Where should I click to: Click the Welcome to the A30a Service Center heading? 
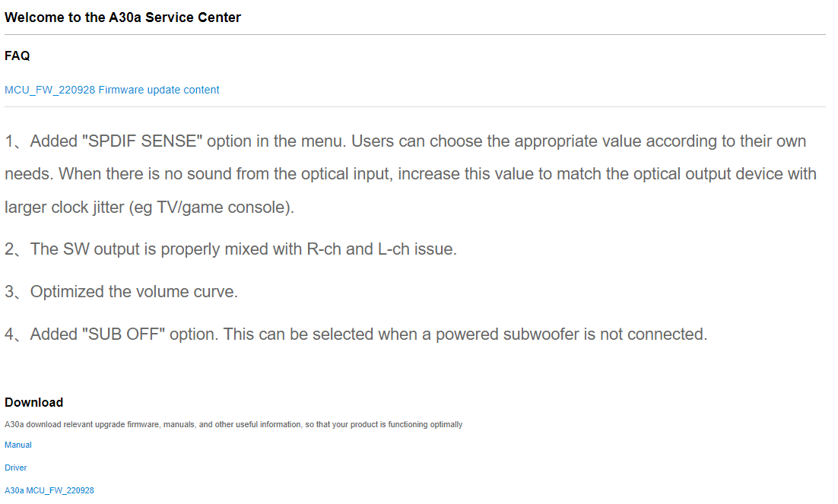(x=123, y=17)
